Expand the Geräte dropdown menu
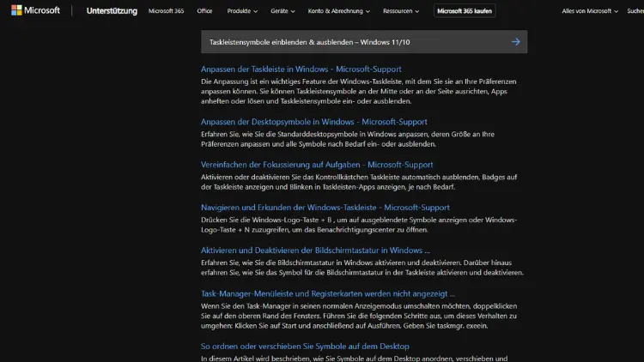This screenshot has height=362, width=644. [283, 11]
